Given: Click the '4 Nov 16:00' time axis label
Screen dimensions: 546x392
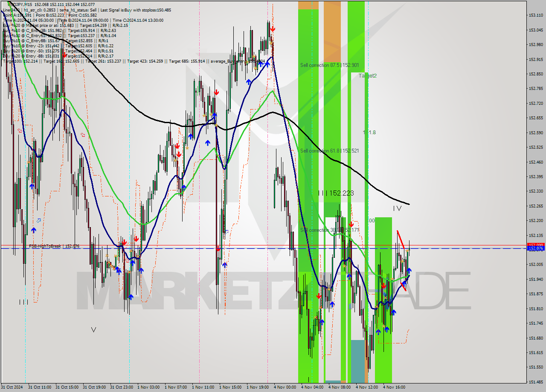Looking at the screenshot, I should coord(394,387).
